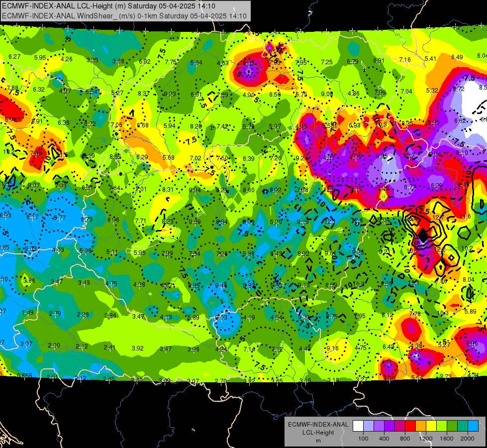Click the 1.49 wind shear value
Viewport: 487px width, 448px height.
click(28, 313)
